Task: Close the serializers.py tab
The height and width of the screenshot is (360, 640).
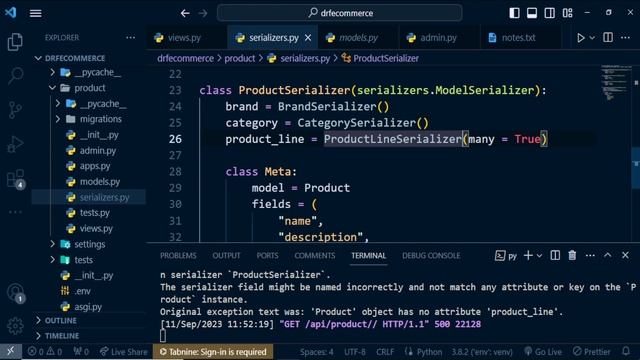Action: [x=308, y=38]
